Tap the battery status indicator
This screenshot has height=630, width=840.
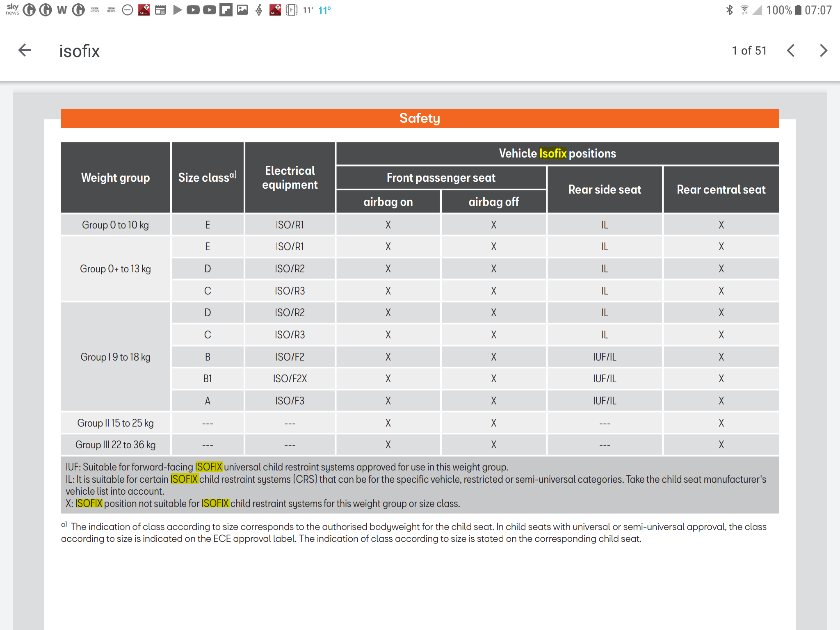coord(798,9)
